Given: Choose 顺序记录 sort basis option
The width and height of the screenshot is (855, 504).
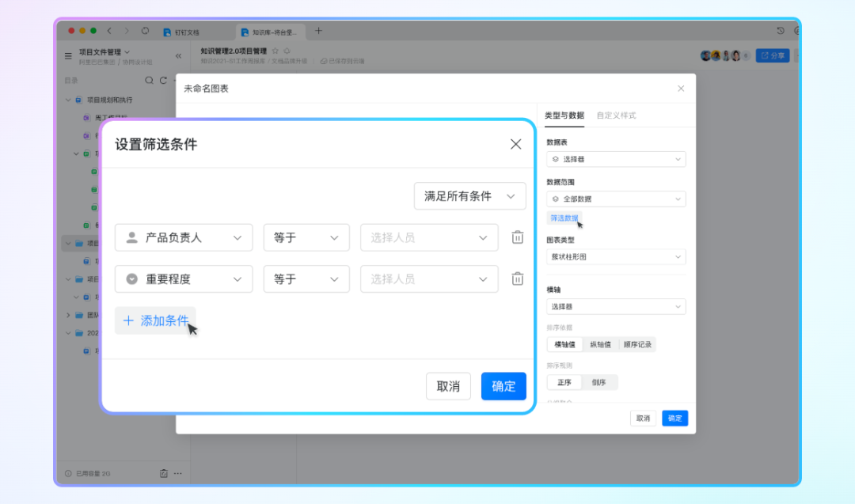Looking at the screenshot, I should (637, 344).
